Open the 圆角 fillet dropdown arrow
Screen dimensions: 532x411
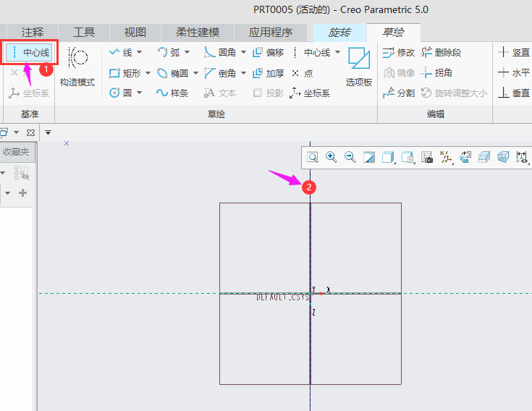pos(243,53)
